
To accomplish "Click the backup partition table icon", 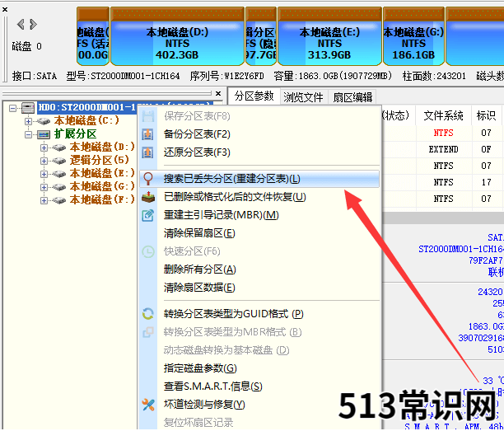I will click(x=148, y=134).
